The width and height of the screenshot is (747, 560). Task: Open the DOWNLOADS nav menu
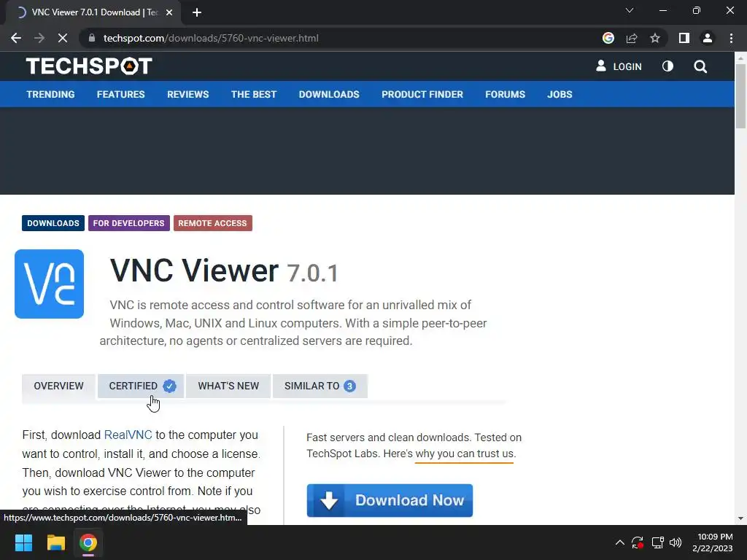[329, 94]
